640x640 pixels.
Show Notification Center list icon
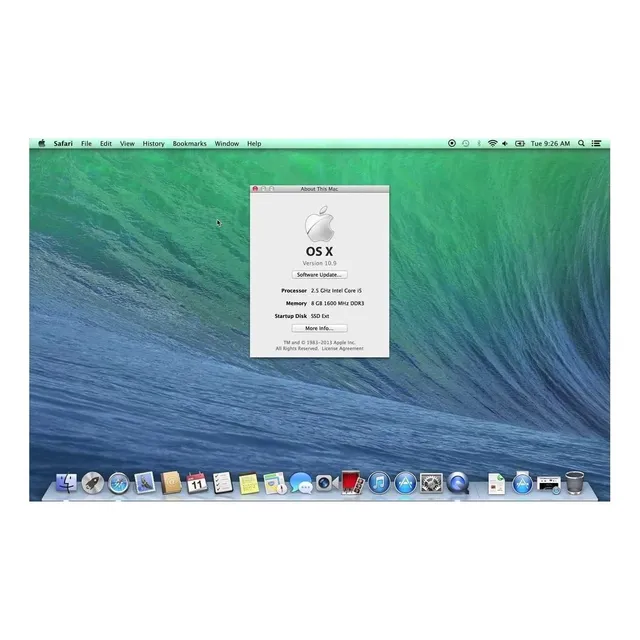coord(596,143)
